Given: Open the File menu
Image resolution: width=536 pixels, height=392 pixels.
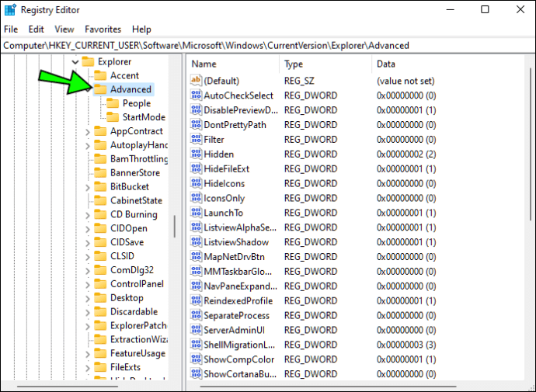Looking at the screenshot, I should pos(11,29).
